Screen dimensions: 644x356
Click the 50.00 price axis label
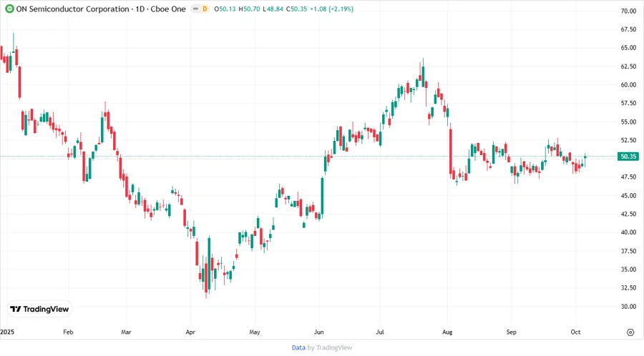tap(628, 159)
